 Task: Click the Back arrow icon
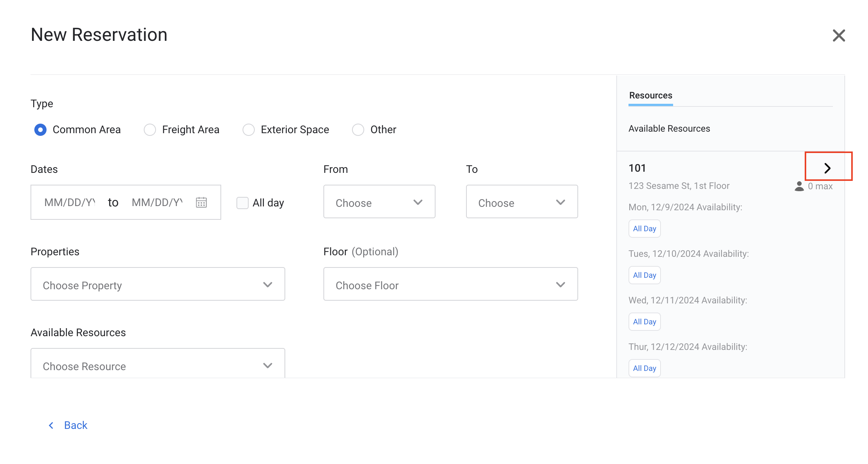[51, 425]
